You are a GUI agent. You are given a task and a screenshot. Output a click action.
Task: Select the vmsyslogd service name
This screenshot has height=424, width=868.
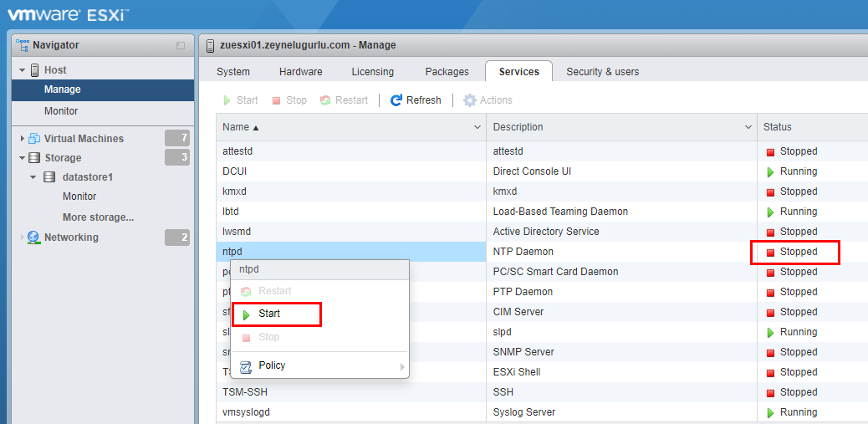tap(246, 411)
